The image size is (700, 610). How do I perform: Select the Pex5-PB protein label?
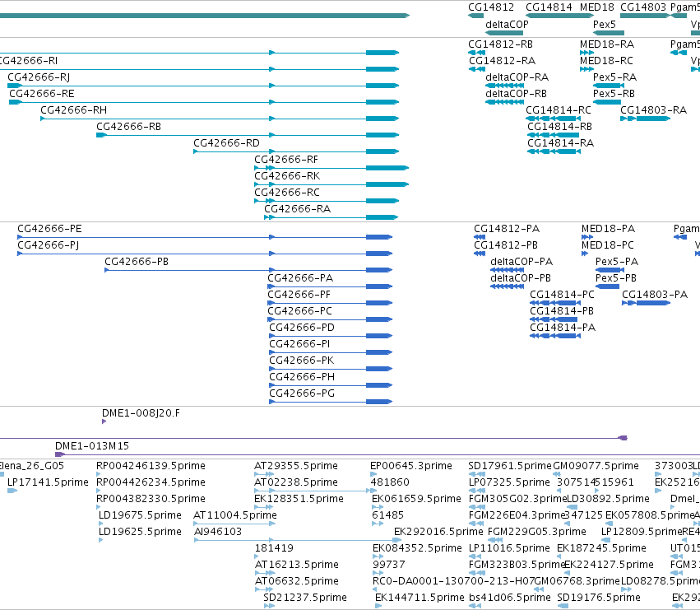point(616,279)
